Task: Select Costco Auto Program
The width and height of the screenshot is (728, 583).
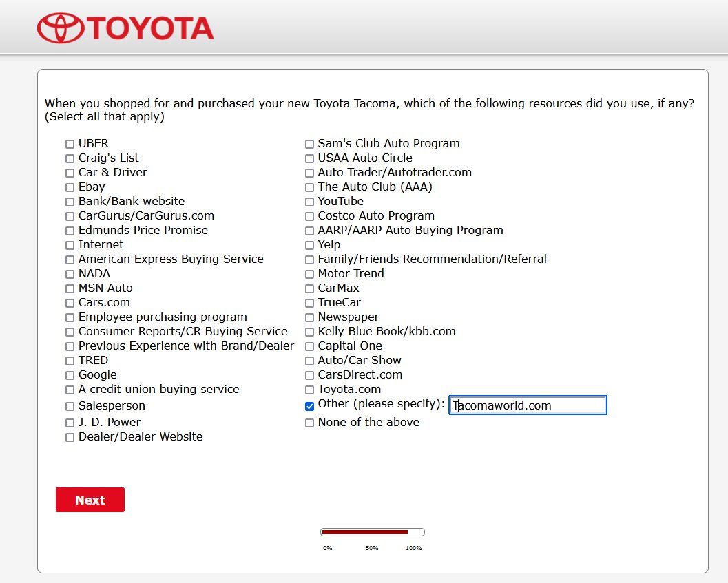Action: click(x=309, y=216)
